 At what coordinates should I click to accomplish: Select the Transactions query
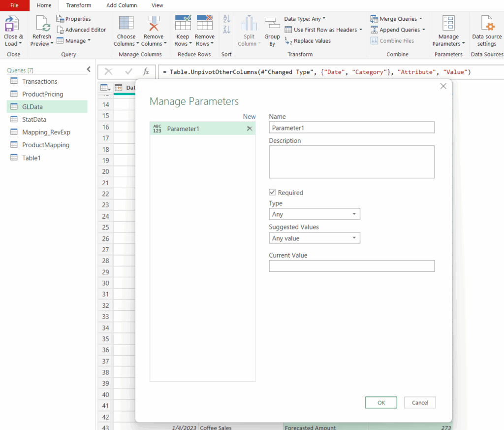pos(47,81)
